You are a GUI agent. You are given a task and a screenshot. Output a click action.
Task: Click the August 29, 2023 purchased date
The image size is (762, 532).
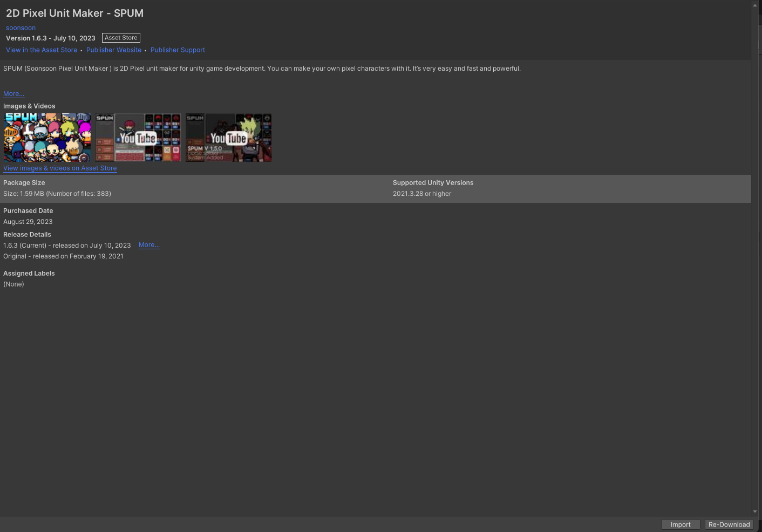point(28,222)
